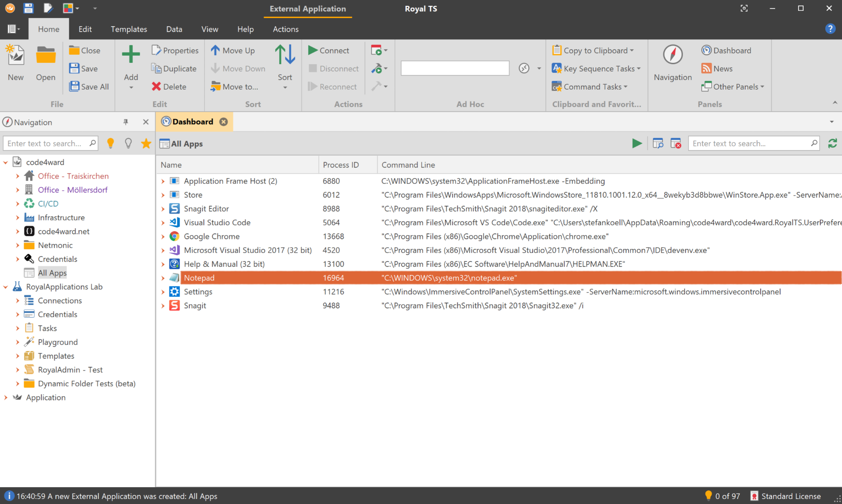The height and width of the screenshot is (504, 842).
Task: Open Dashboard from Panels group
Action: [x=726, y=50]
